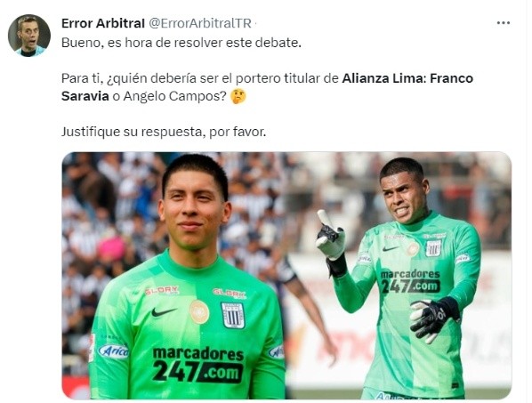Click "Bueno, es hora de resolver este debate."
The width and height of the screenshot is (532, 403).
(181, 43)
